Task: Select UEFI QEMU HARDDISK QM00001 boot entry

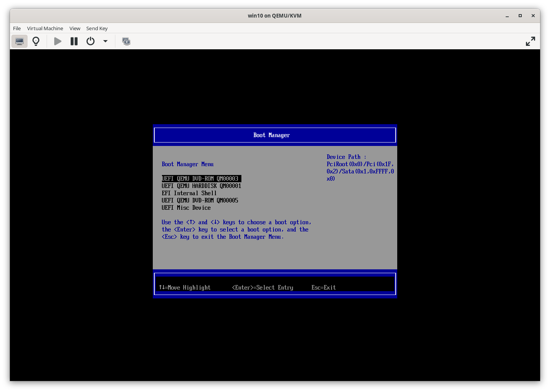Action: [201, 186]
